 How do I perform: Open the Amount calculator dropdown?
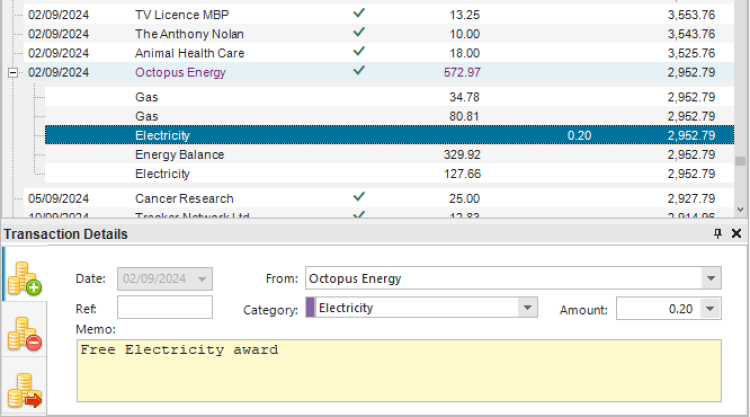(711, 309)
